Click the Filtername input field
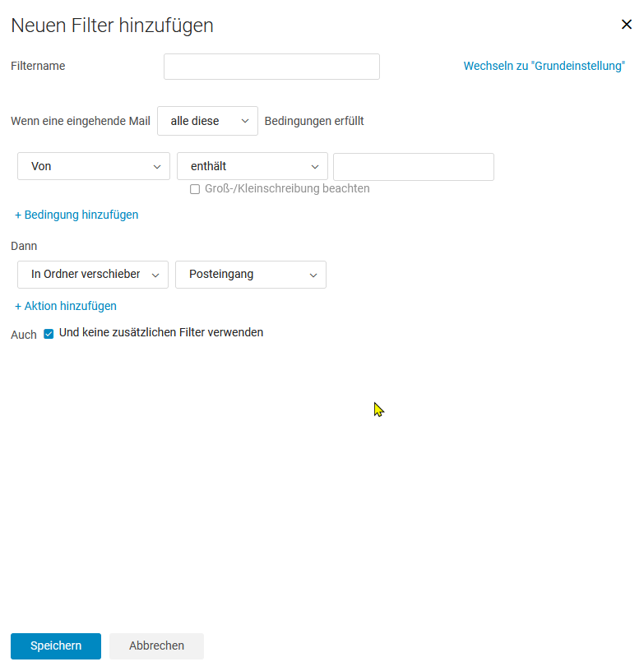644x671 pixels. 271,67
